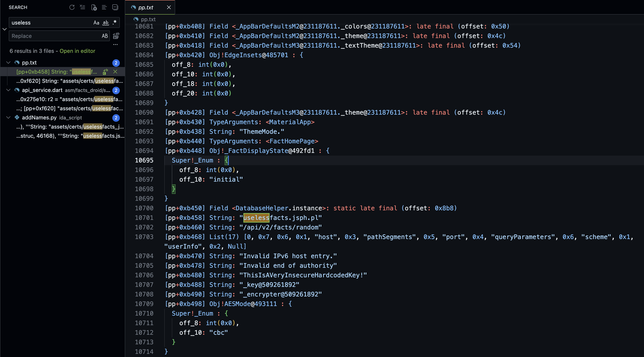View search results as tree
644x357 pixels.
[104, 7]
